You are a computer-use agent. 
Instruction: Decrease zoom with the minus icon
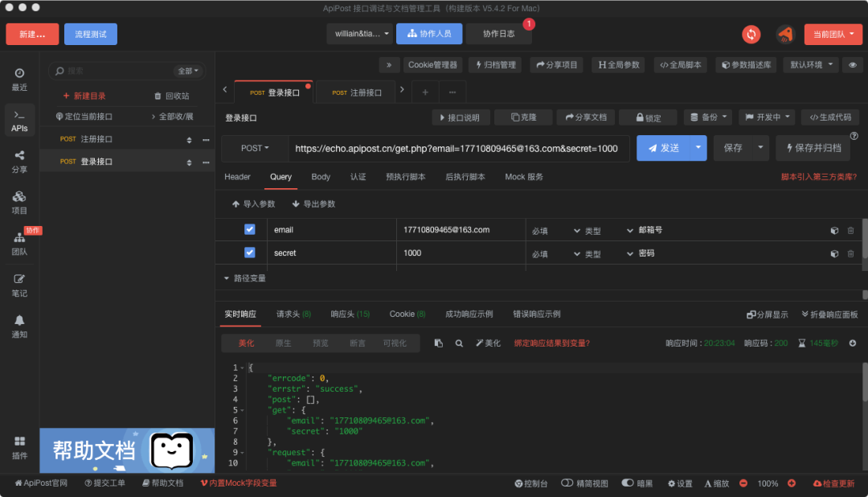tap(743, 483)
